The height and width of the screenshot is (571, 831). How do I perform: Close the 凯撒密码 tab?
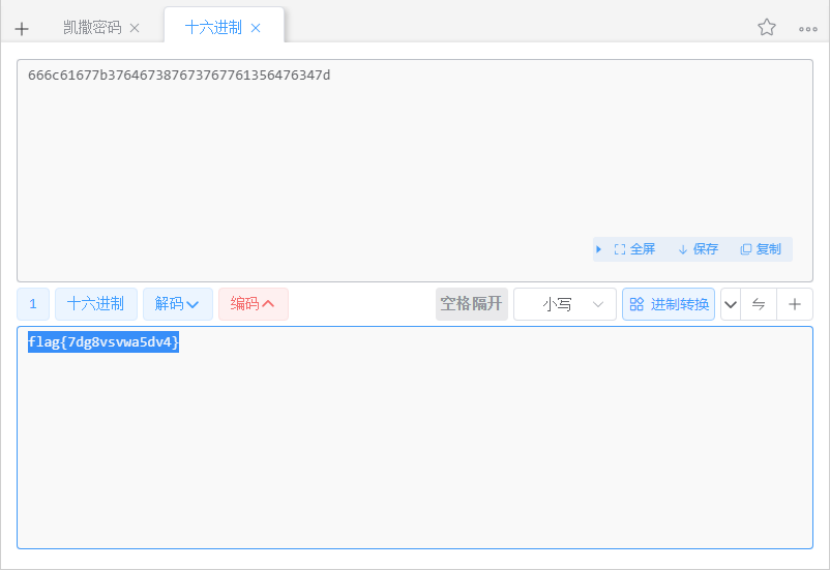(135, 28)
